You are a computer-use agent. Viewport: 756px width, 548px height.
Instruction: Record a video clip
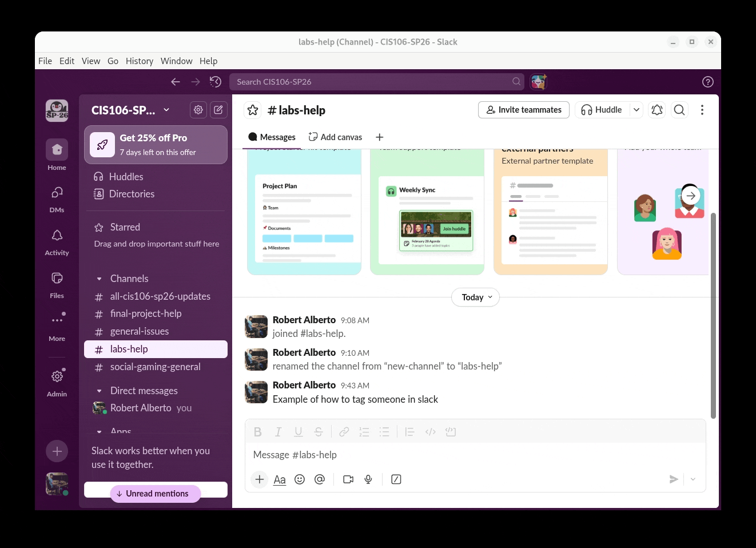click(348, 479)
